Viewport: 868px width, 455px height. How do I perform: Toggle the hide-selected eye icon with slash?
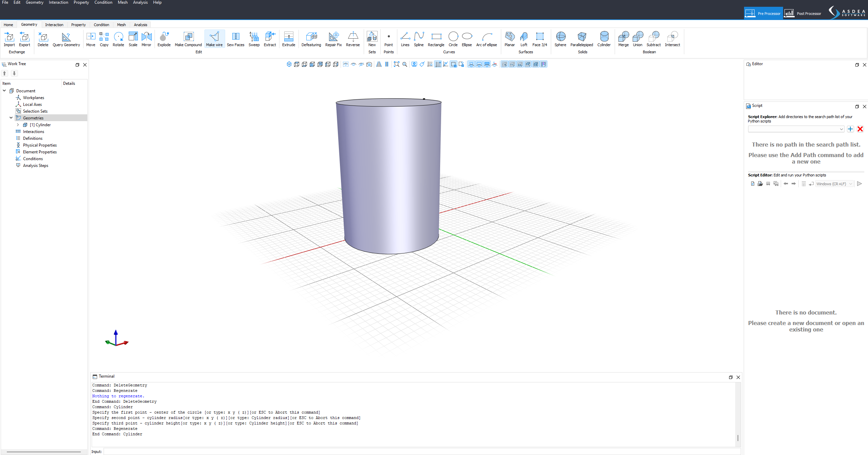(361, 64)
